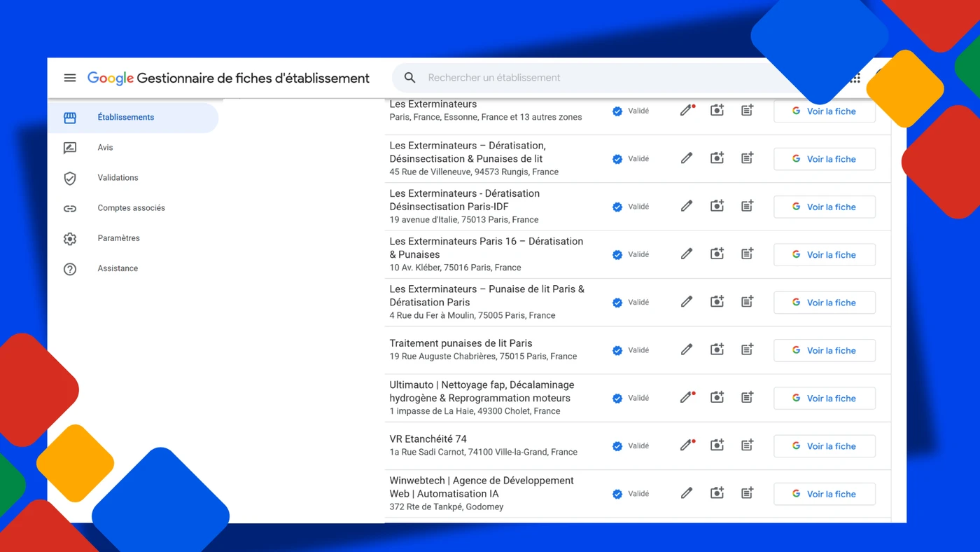Click Validé status for VR Etanchéité 74
980x552 pixels.
pyautogui.click(x=631, y=446)
